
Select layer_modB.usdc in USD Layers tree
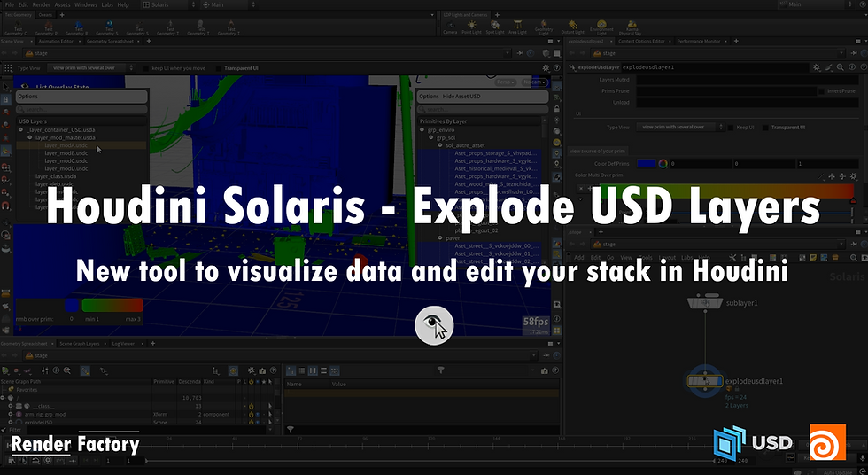[66, 153]
